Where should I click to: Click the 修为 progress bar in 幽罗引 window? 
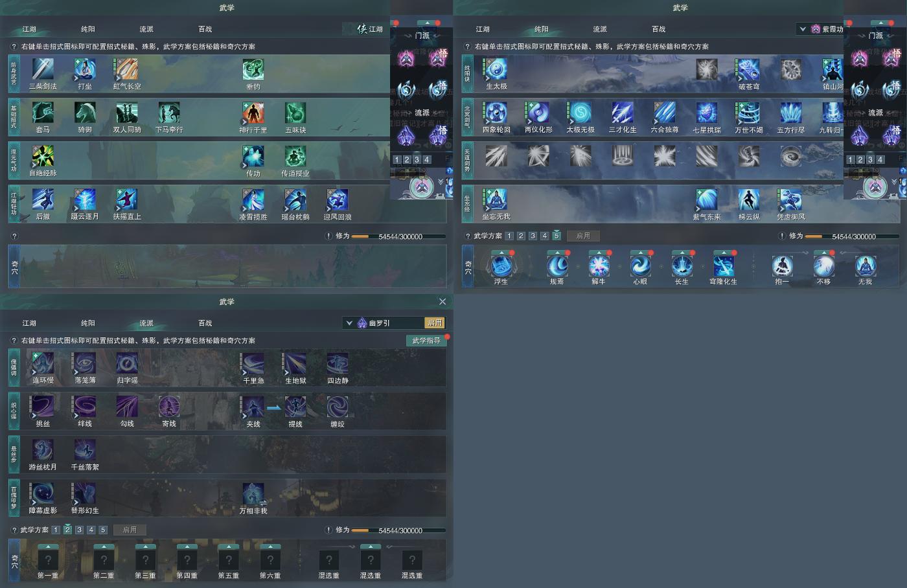coord(398,530)
